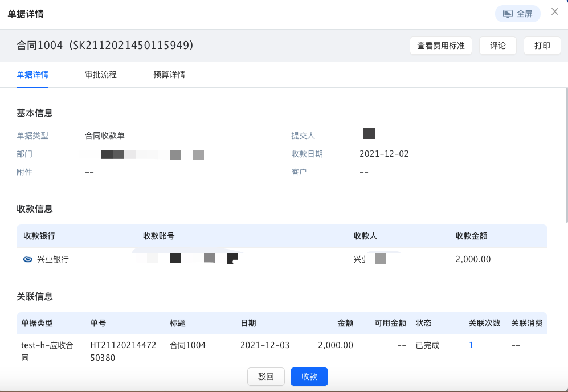Open 查看费用标准 button
Viewport: 568px width, 392px height.
coord(441,46)
